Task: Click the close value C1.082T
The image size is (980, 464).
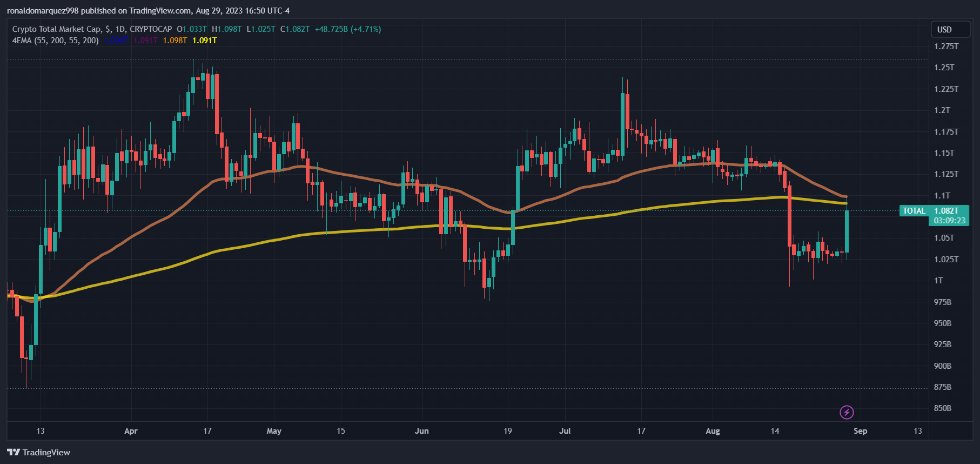Action: click(295, 29)
